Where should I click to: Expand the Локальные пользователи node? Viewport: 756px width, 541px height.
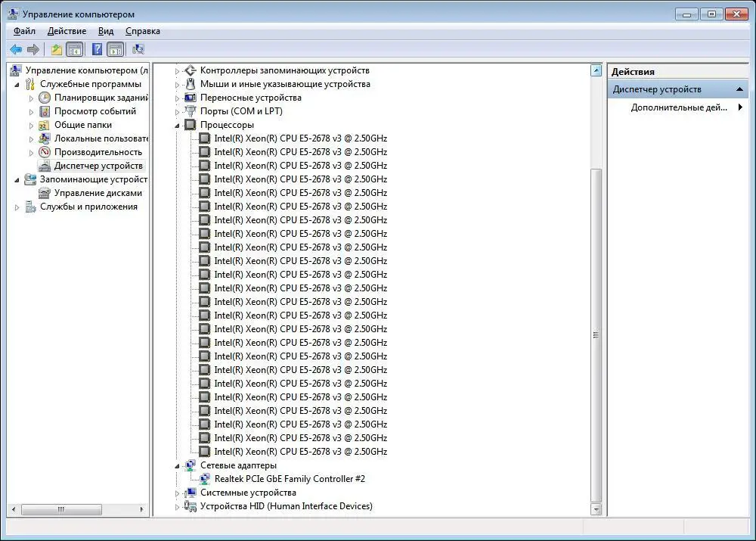click(x=31, y=139)
